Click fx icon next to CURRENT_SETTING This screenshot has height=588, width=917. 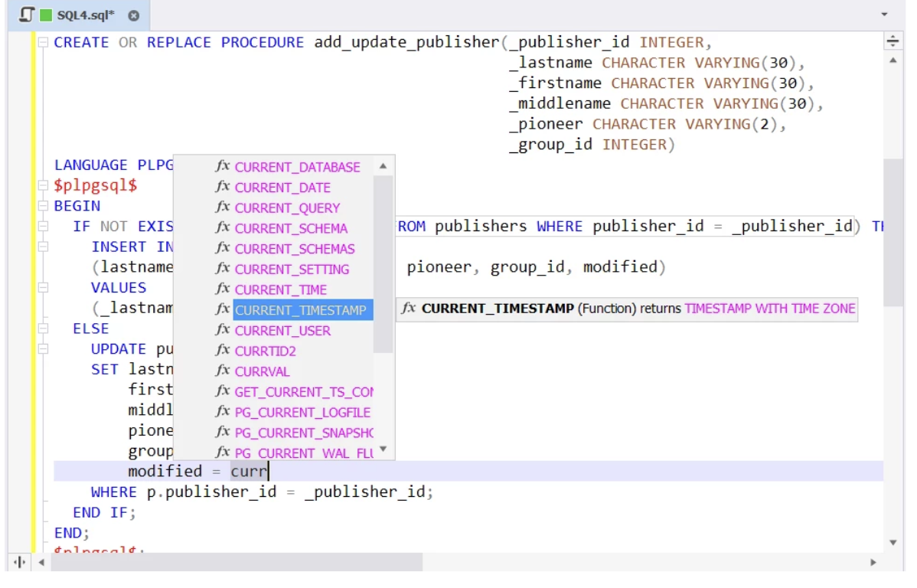pos(222,269)
